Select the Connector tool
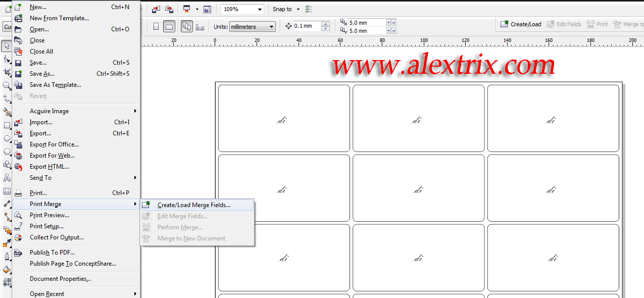Screen dimensions: 644x298 pos(7,217)
